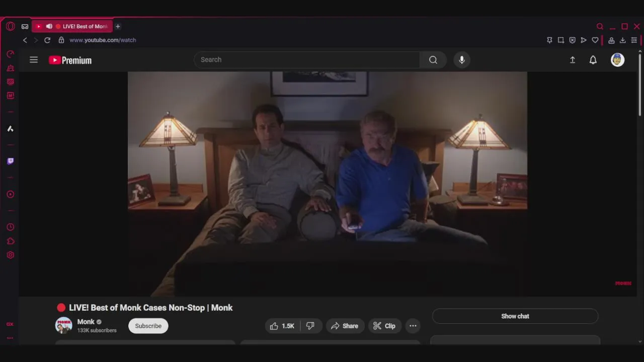Open the flow send arrow icon

tap(584, 40)
